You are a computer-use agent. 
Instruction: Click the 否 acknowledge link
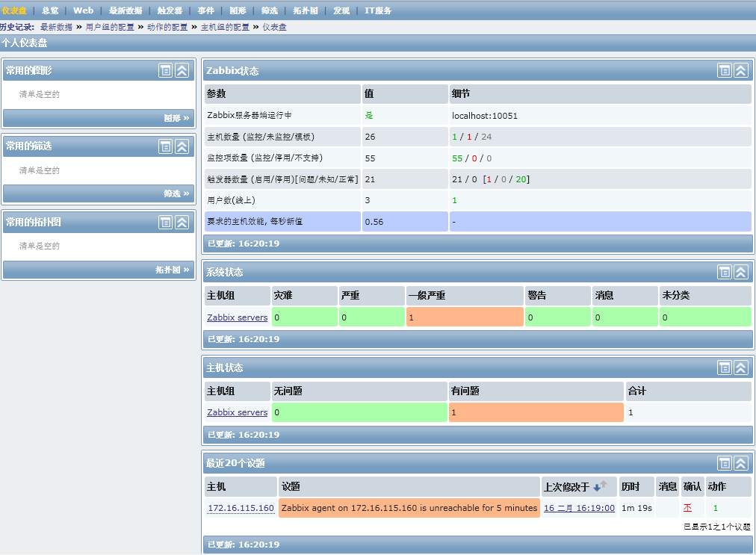(687, 508)
